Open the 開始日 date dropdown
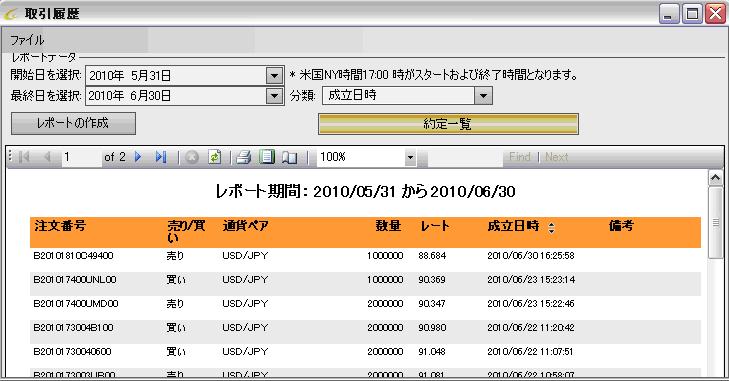The image size is (729, 381). point(274,75)
